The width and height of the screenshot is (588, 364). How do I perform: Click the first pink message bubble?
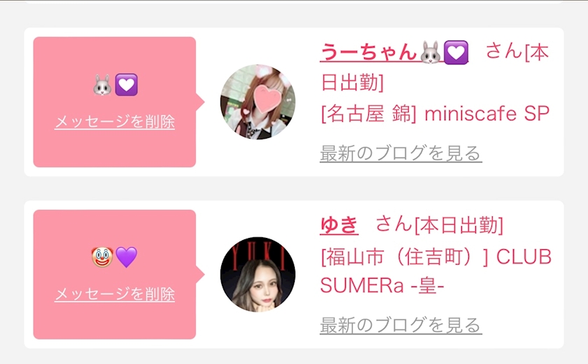(x=115, y=101)
